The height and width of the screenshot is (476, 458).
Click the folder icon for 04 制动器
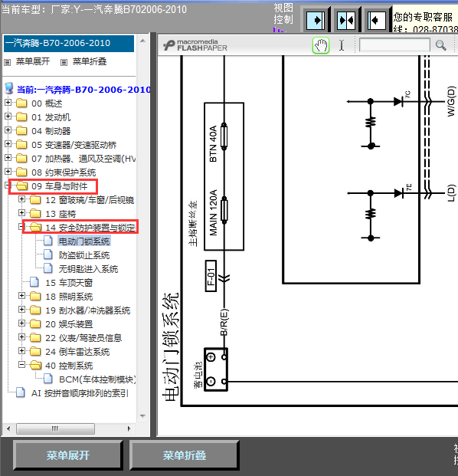pos(21,131)
